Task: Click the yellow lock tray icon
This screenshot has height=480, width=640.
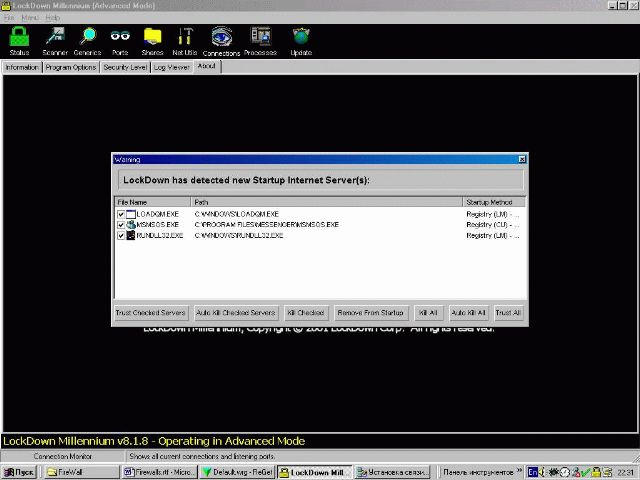Action: (596, 472)
